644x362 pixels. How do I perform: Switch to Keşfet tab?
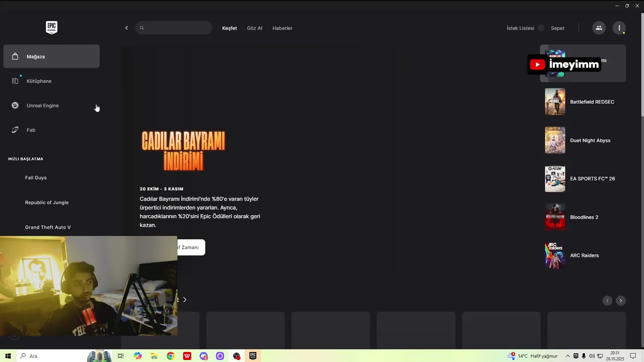coord(229,28)
